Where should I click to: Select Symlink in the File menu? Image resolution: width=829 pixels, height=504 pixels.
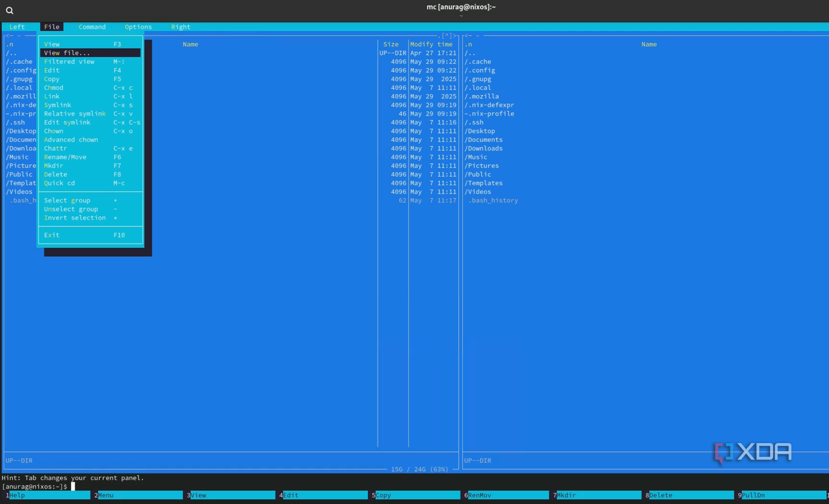(x=90, y=105)
